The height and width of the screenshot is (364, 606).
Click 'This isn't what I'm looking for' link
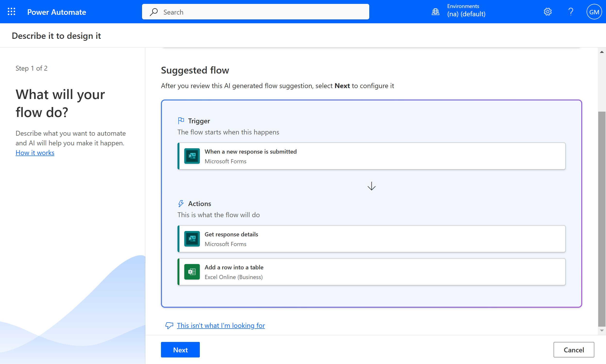pos(220,325)
